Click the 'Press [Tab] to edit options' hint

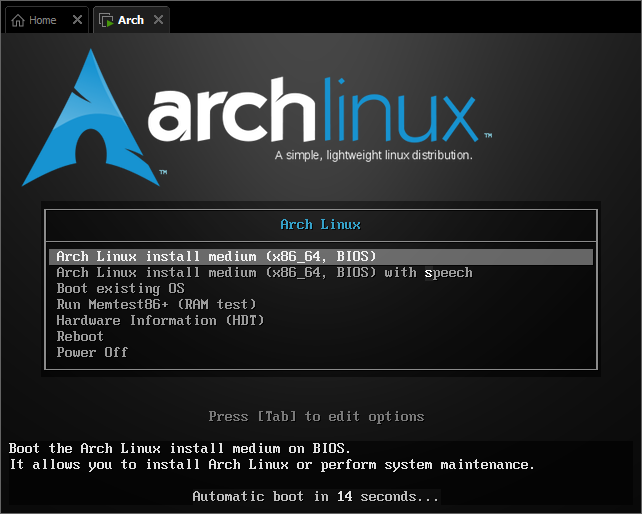click(316, 417)
